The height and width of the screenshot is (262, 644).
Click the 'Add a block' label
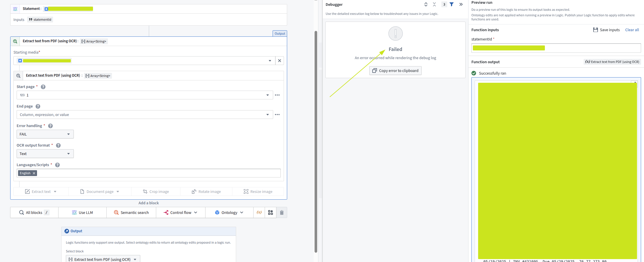tap(149, 203)
